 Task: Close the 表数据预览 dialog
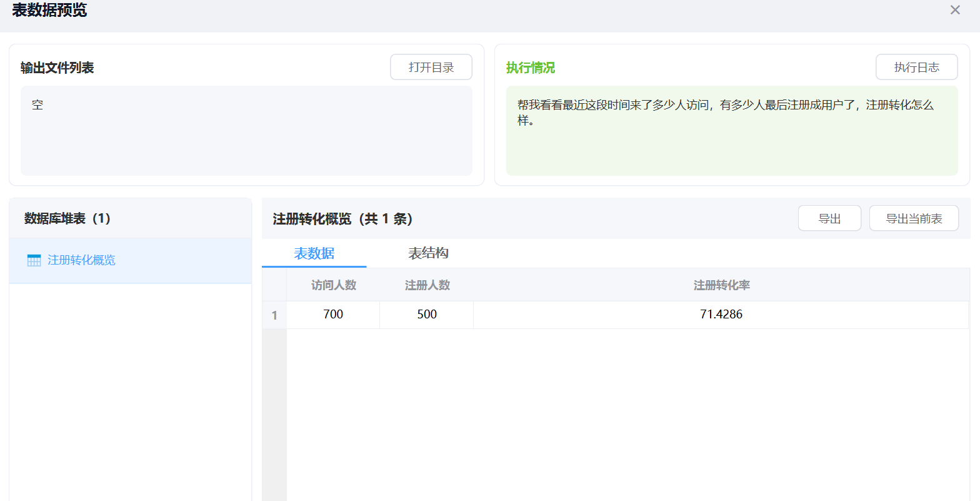coord(955,10)
